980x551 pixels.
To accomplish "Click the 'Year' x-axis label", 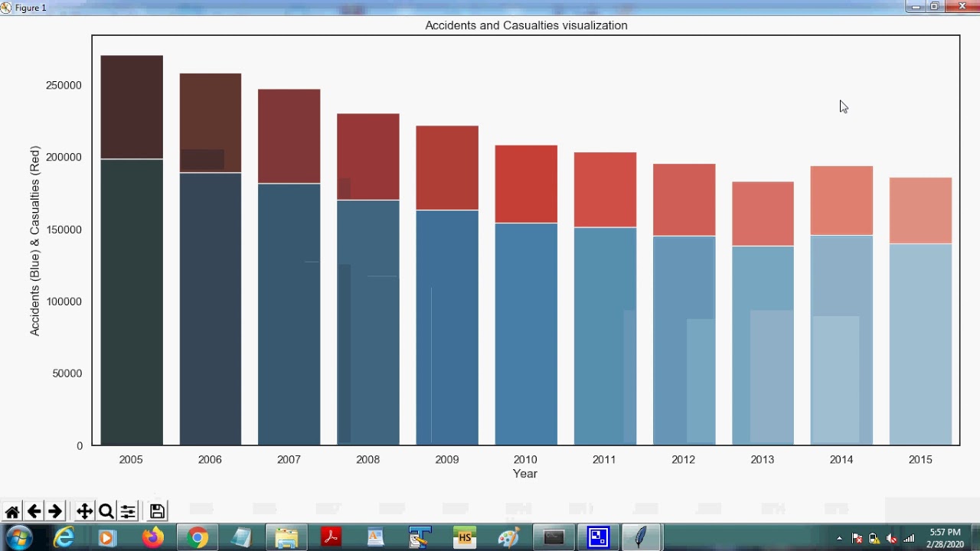I will pyautogui.click(x=525, y=474).
